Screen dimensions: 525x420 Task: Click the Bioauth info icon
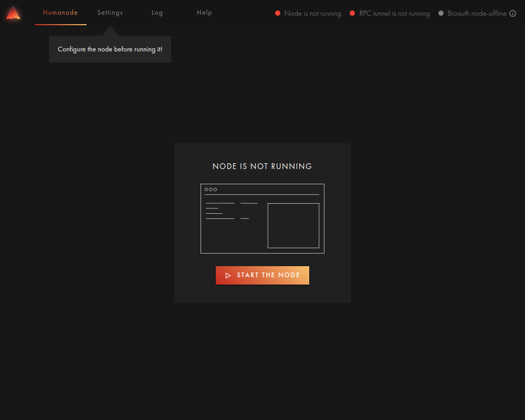tap(512, 14)
